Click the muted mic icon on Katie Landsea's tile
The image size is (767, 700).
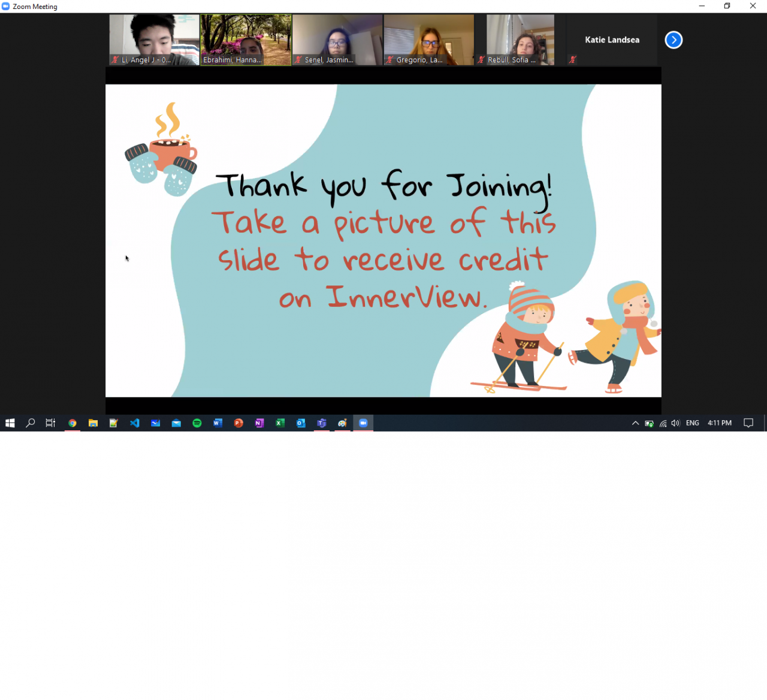pos(573,60)
